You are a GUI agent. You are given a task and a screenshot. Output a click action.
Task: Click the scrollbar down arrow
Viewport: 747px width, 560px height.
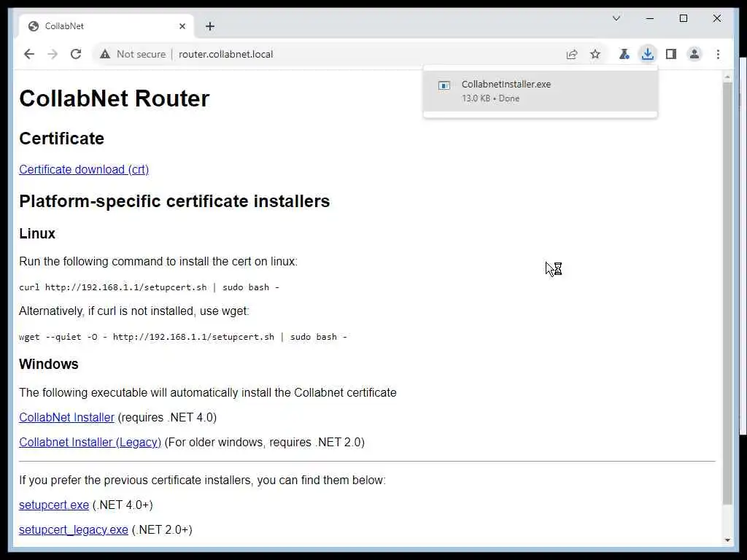pos(727,540)
